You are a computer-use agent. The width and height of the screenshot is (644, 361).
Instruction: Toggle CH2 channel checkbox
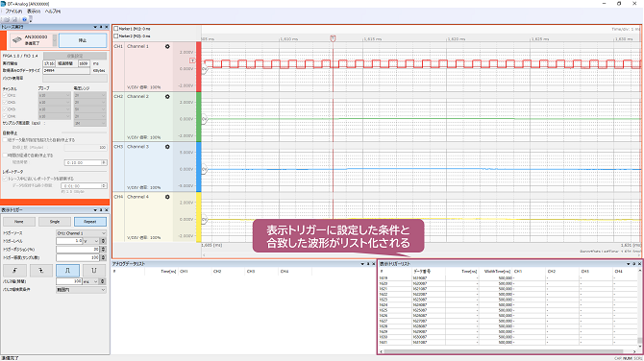tap(5, 102)
